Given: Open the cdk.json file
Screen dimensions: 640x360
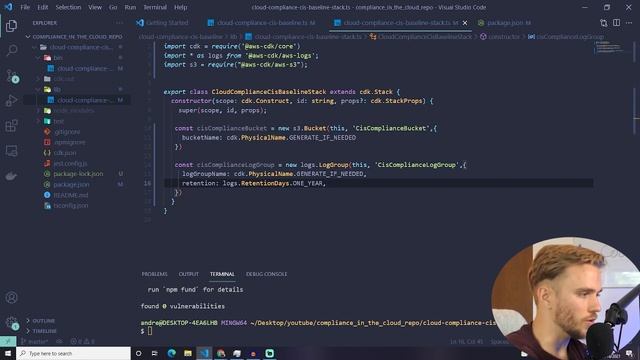Looking at the screenshot, I should 77,153.
